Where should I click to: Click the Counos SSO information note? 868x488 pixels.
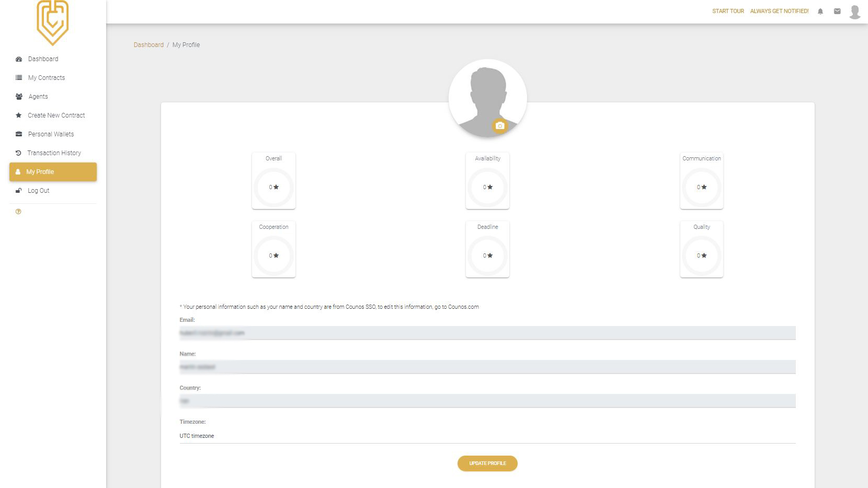[x=329, y=307]
